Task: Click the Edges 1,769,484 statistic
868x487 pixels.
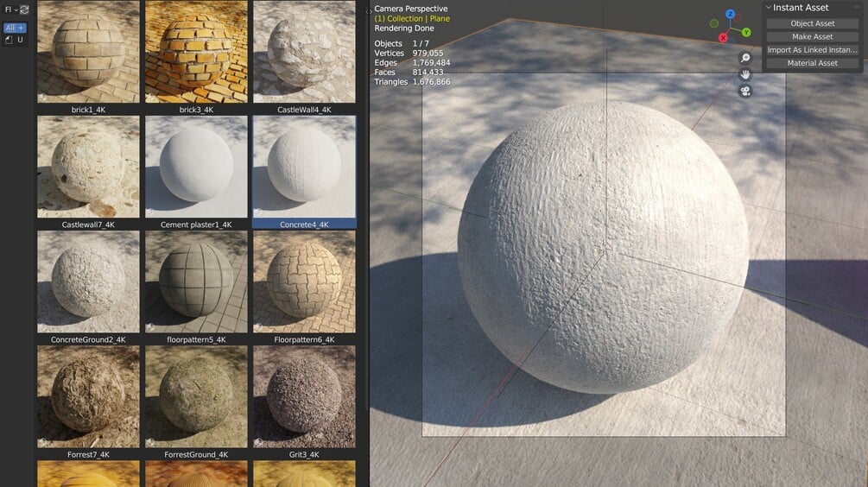Action: pos(412,62)
